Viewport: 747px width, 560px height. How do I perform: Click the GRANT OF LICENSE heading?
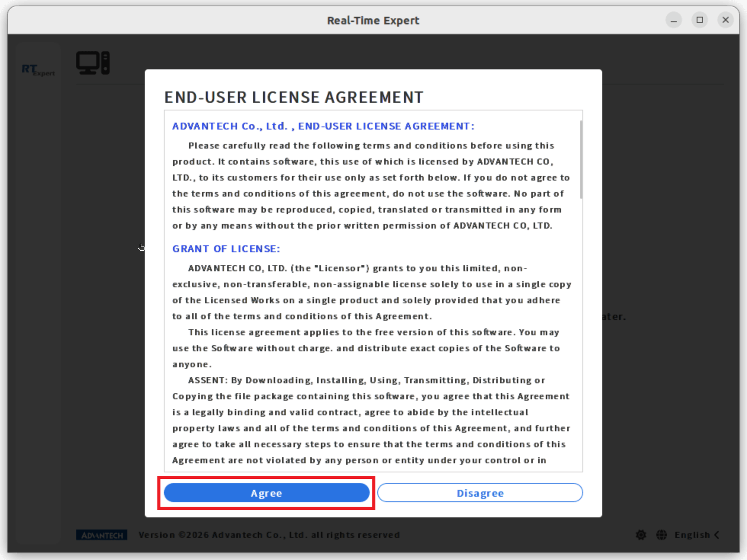[226, 249]
